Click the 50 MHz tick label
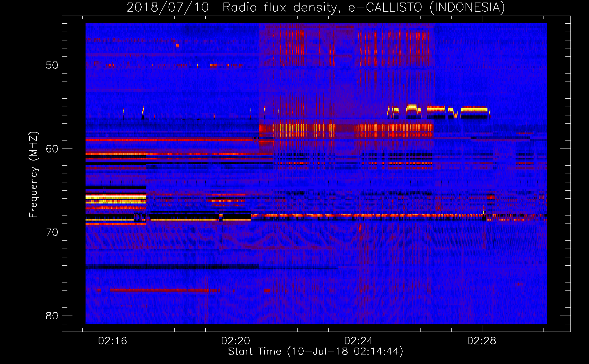589x364 pixels. [52, 65]
